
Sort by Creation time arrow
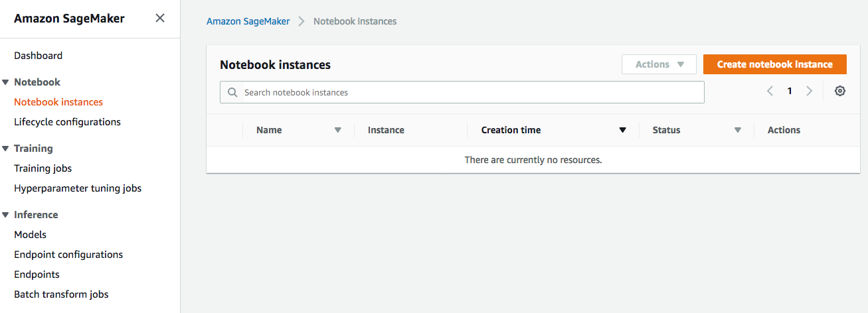pos(622,130)
